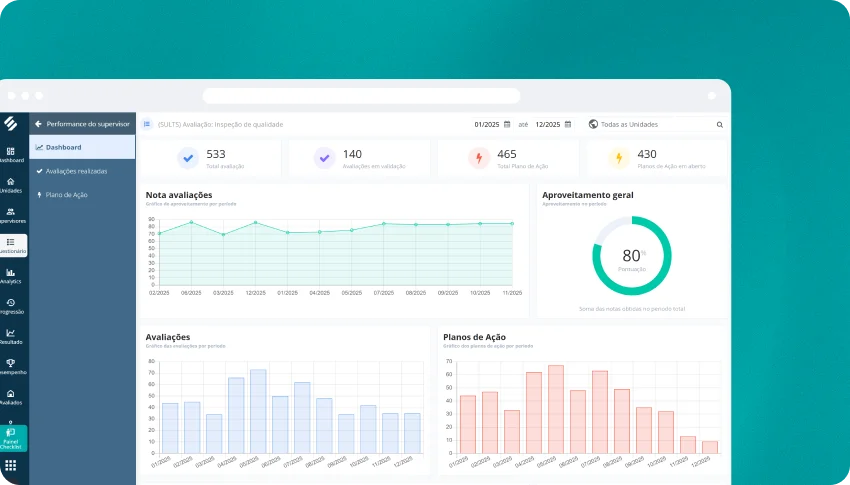Open calendar picker for start date 01/2025
Screen dimensions: 850x485
coord(507,125)
